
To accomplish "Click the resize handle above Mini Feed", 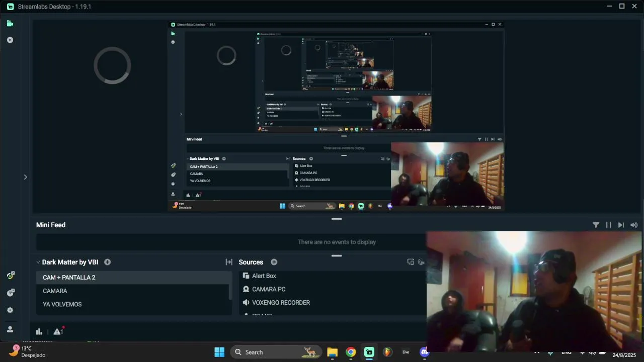I will click(x=337, y=219).
